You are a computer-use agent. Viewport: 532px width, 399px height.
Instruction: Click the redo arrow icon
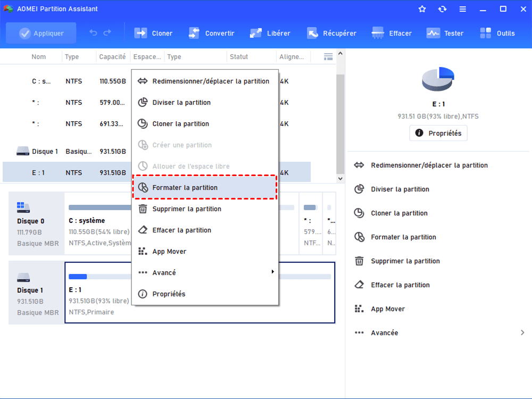coord(107,33)
